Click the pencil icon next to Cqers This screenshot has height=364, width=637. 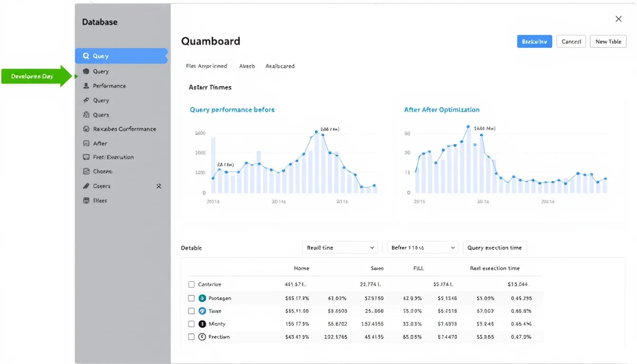point(87,186)
